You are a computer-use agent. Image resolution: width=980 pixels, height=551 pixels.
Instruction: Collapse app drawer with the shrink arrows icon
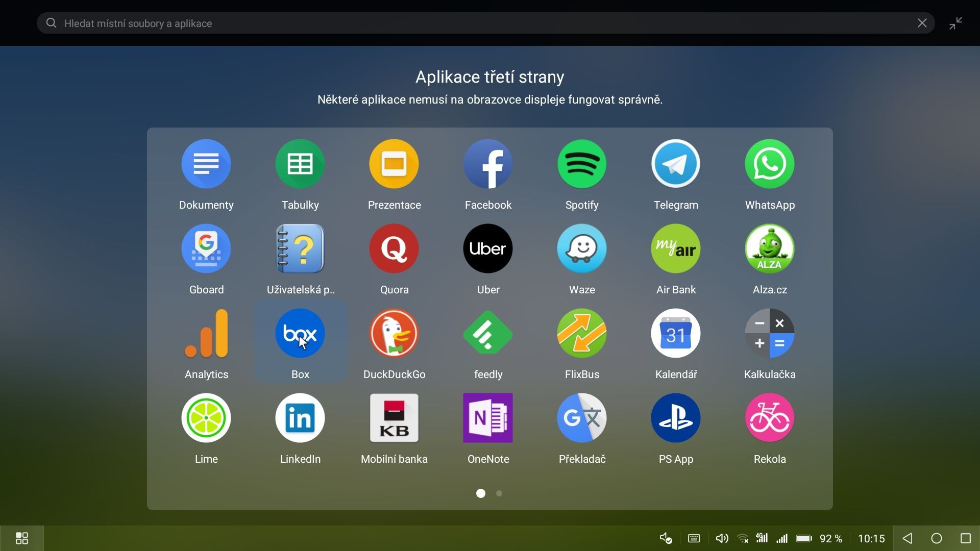(955, 23)
